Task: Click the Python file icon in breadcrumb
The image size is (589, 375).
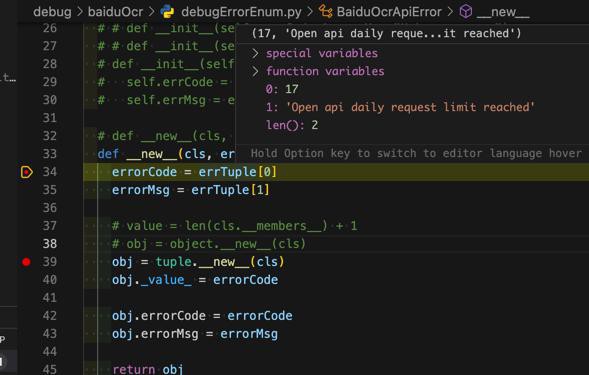Action: point(167,12)
